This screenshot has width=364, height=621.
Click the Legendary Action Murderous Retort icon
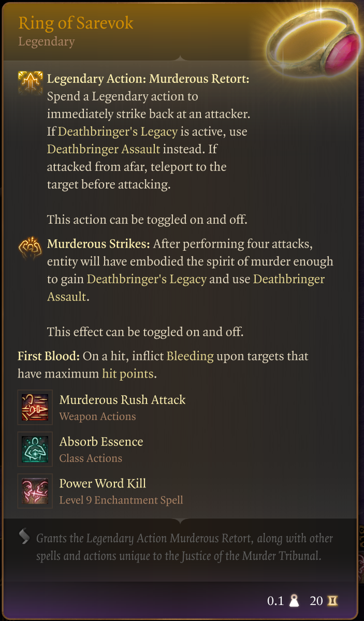[30, 82]
